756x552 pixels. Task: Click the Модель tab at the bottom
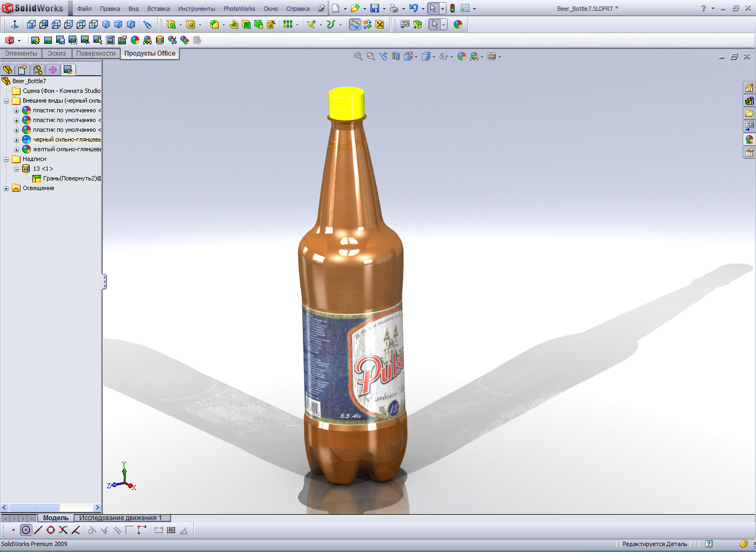point(56,518)
